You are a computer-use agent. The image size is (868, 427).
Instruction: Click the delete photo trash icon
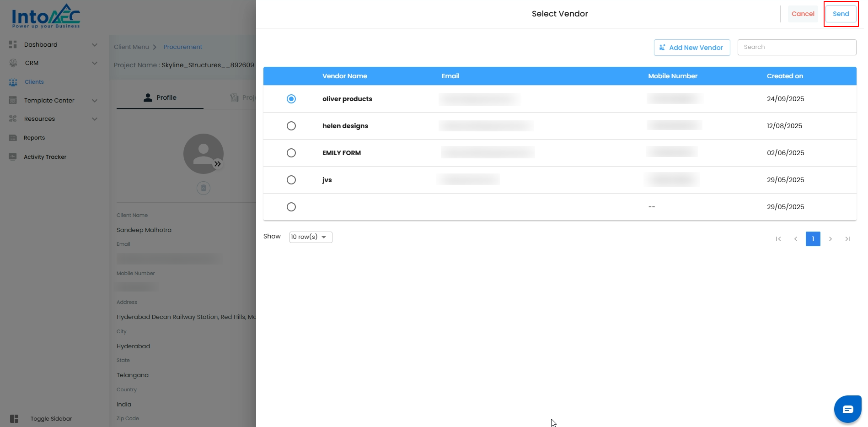point(204,188)
